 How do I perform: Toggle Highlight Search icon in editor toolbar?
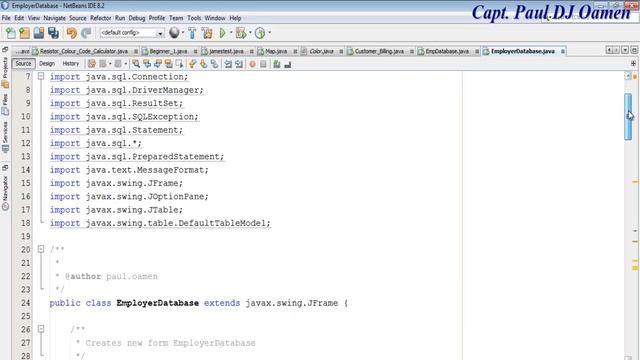tap(168, 64)
